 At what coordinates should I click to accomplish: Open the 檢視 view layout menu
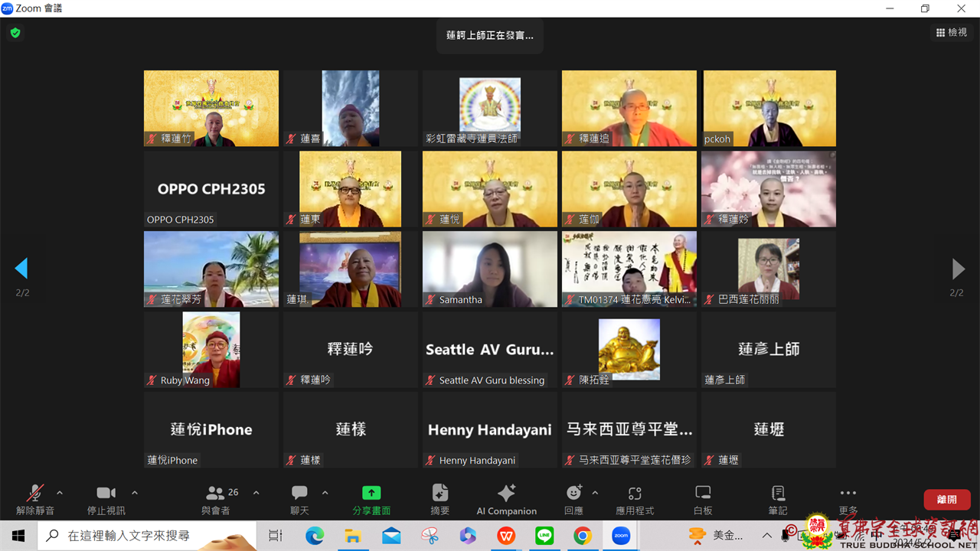click(952, 32)
